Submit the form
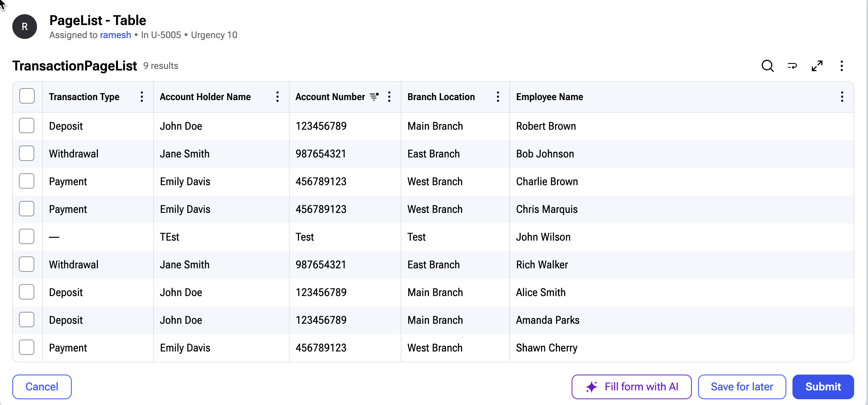Image resolution: width=868 pixels, height=405 pixels. [823, 387]
